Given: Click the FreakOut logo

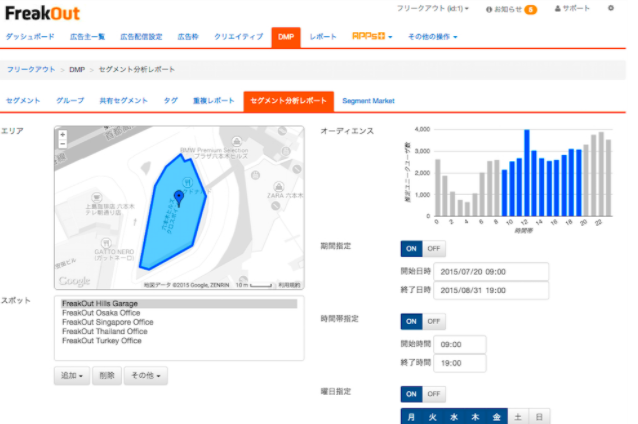Looking at the screenshot, I should (42, 13).
